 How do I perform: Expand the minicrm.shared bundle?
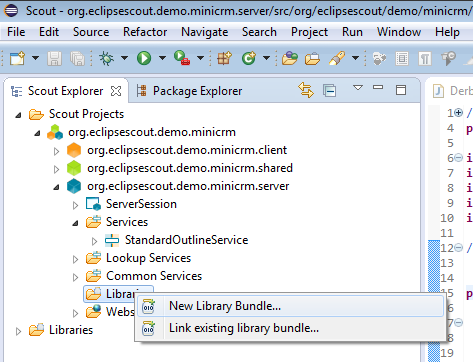tap(56, 169)
